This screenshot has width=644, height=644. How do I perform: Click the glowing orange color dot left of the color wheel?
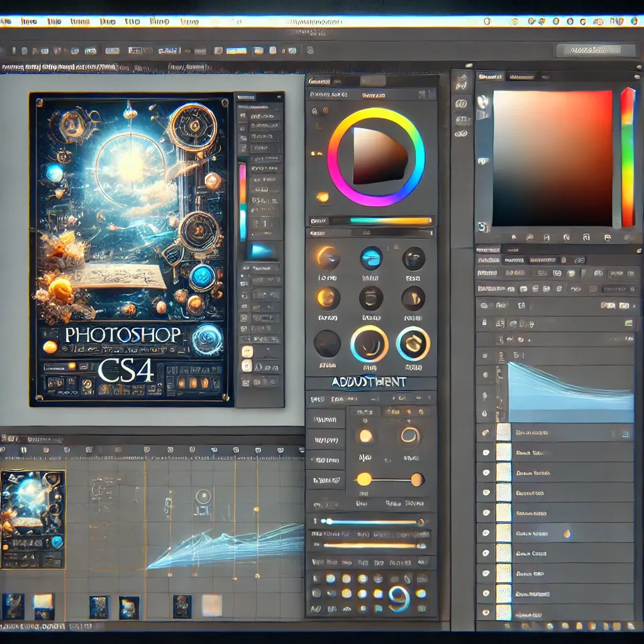323,197
